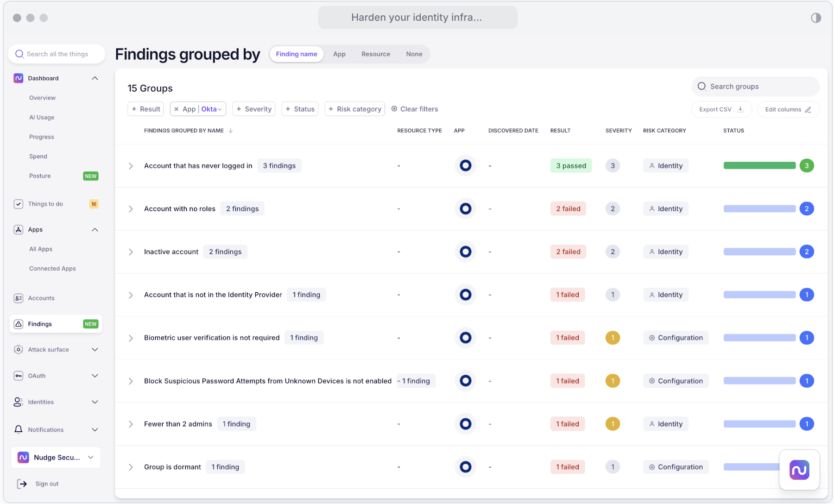Click the green status bar for never logged in
Screen dimensions: 834x504
tap(759, 166)
